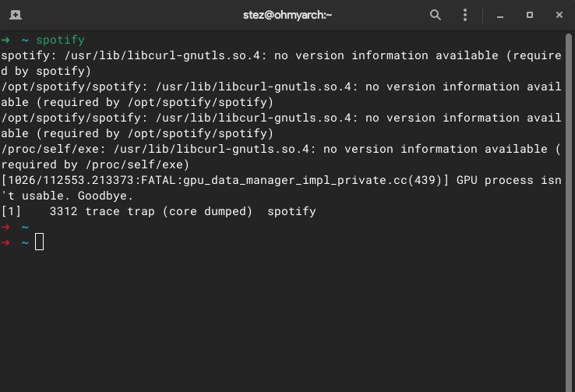
Task: Open a new terminal tab
Action: [16, 15]
